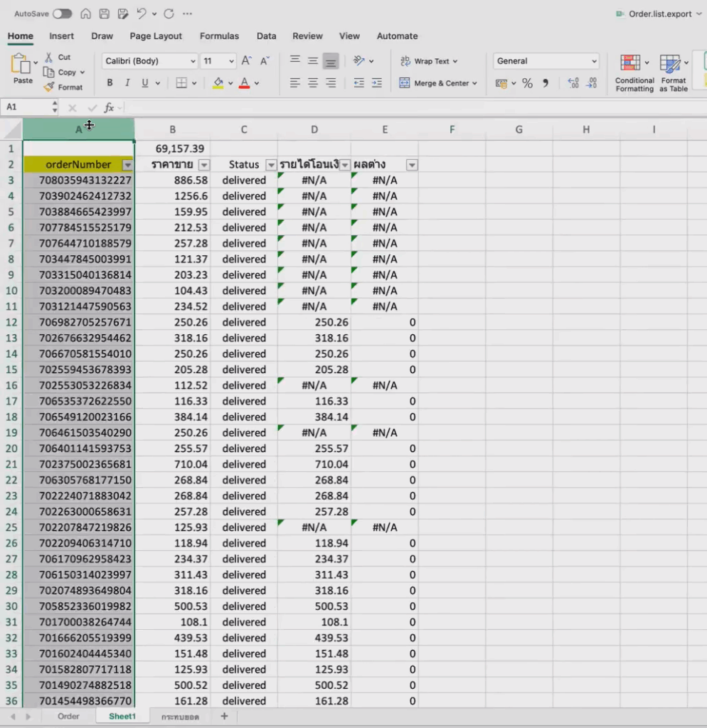Image resolution: width=707 pixels, height=728 pixels.
Task: Click the Name Box showing A1
Action: coord(28,107)
